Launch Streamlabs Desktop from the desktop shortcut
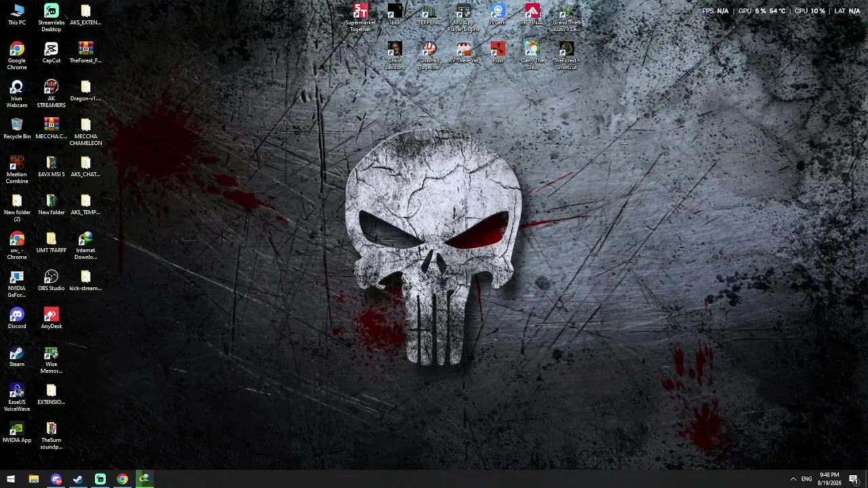Screen dimensions: 868x488 pos(52,18)
